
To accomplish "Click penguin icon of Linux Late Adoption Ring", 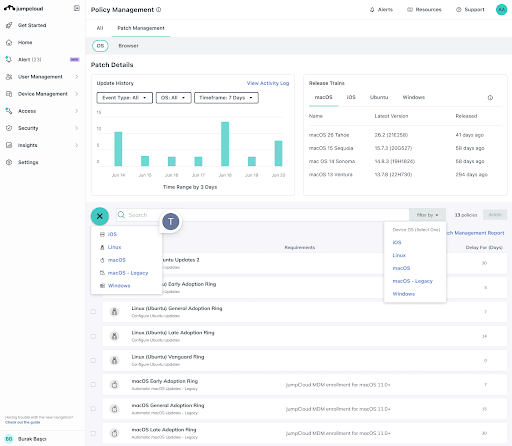I will coord(114,336).
